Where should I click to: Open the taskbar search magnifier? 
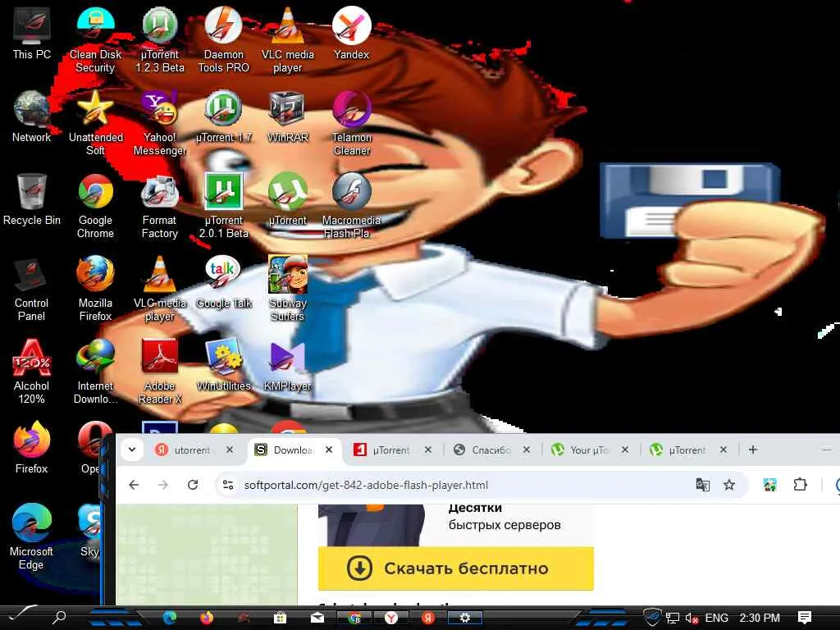(58, 618)
